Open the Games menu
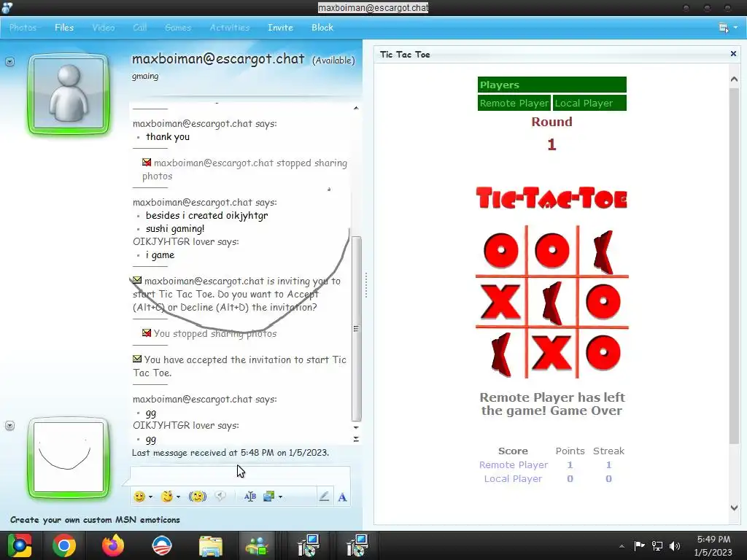 click(178, 28)
